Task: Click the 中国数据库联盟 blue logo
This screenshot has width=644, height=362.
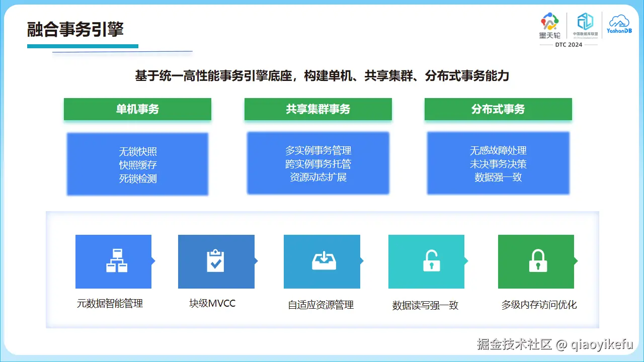Action: point(585,24)
